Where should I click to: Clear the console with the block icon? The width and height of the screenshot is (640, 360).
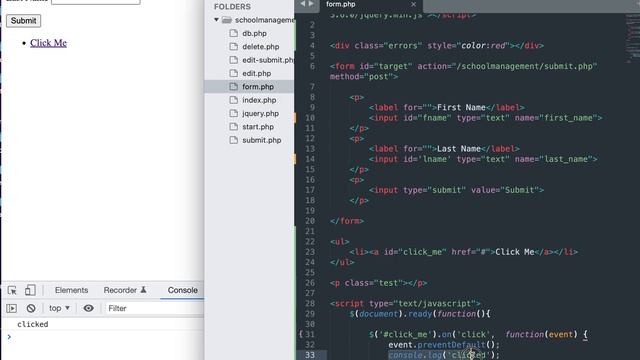point(31,308)
